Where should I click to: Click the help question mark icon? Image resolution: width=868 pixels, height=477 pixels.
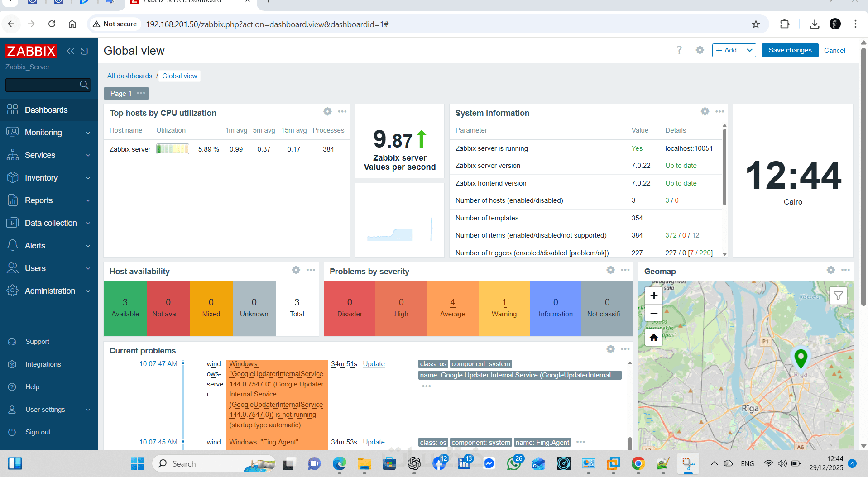click(x=679, y=50)
